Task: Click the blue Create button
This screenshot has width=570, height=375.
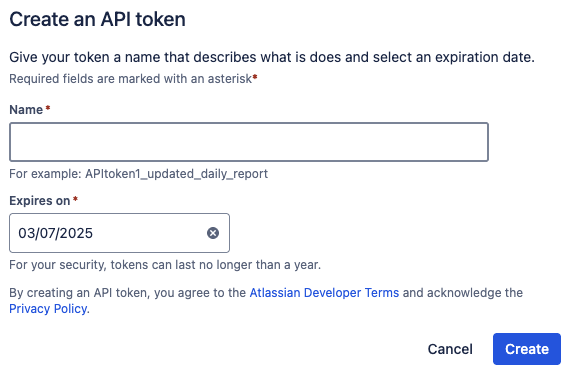Action: pos(527,349)
